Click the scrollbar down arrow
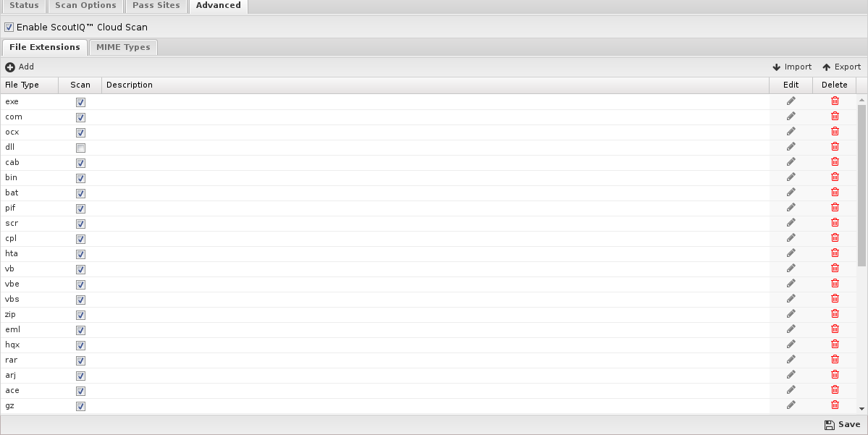Screen dimensions: 868x435 click(861, 409)
